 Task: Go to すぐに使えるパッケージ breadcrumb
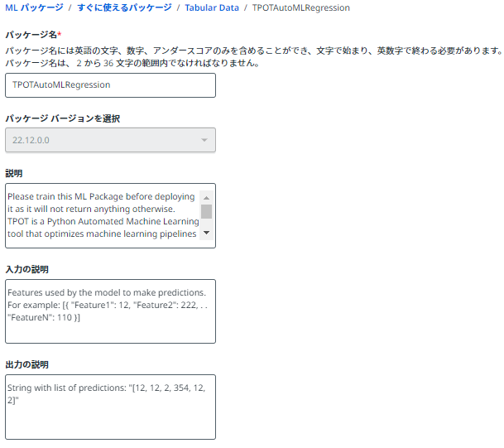124,7
